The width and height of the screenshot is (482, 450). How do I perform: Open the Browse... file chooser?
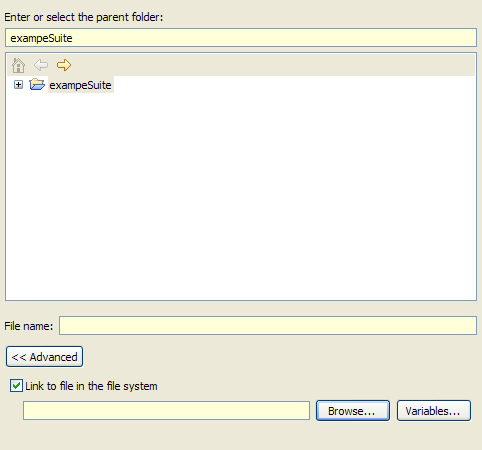[x=353, y=411]
